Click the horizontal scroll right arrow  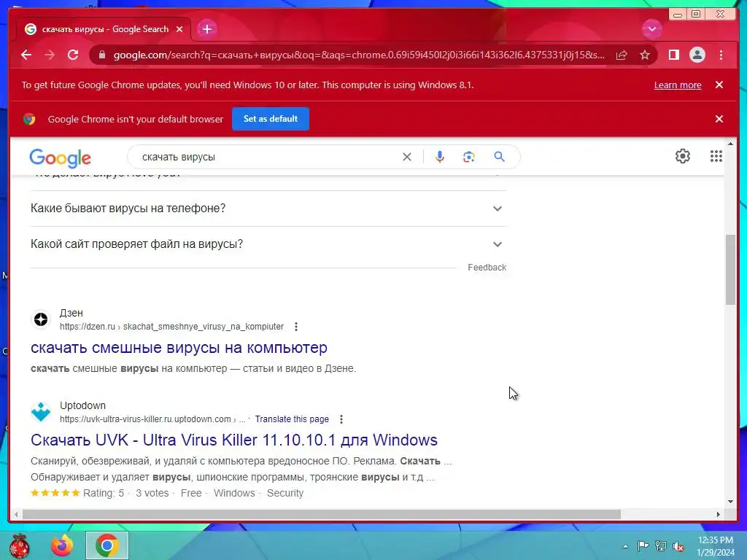click(x=719, y=514)
